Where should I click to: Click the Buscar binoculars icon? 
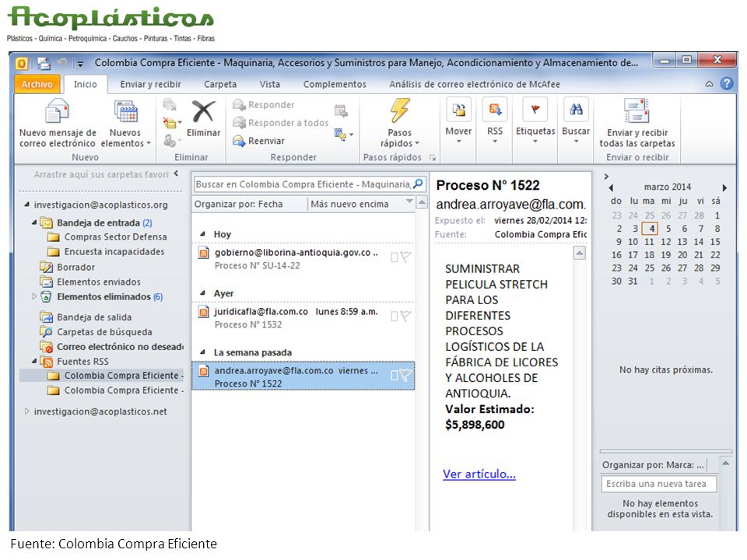[576, 110]
